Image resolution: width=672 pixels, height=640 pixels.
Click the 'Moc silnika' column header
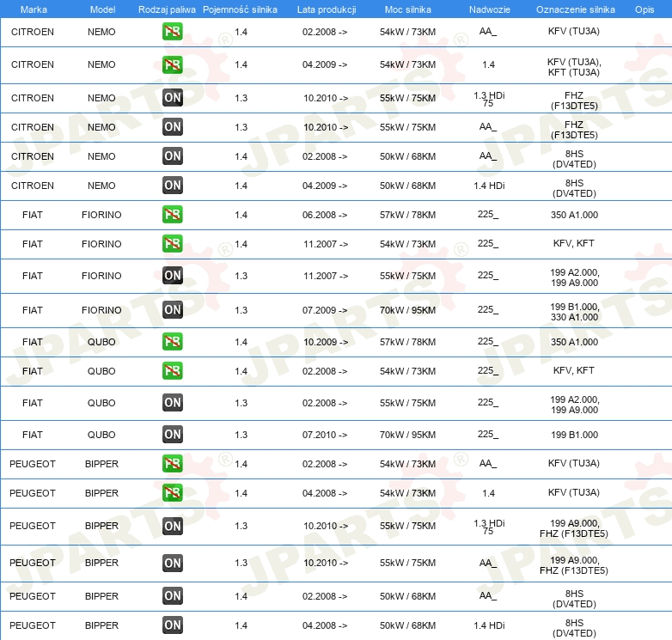pyautogui.click(x=408, y=9)
